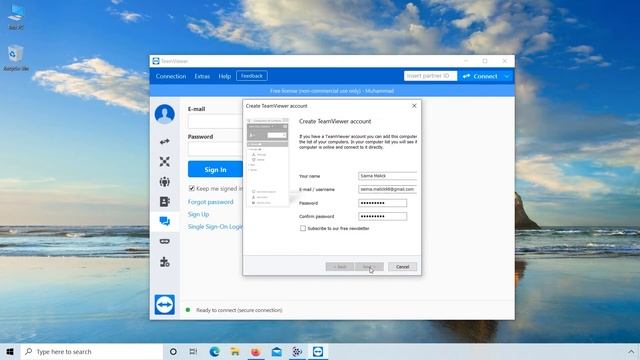Open the Chat sidebar icon
Screen dimensions: 640x360
tap(164, 221)
